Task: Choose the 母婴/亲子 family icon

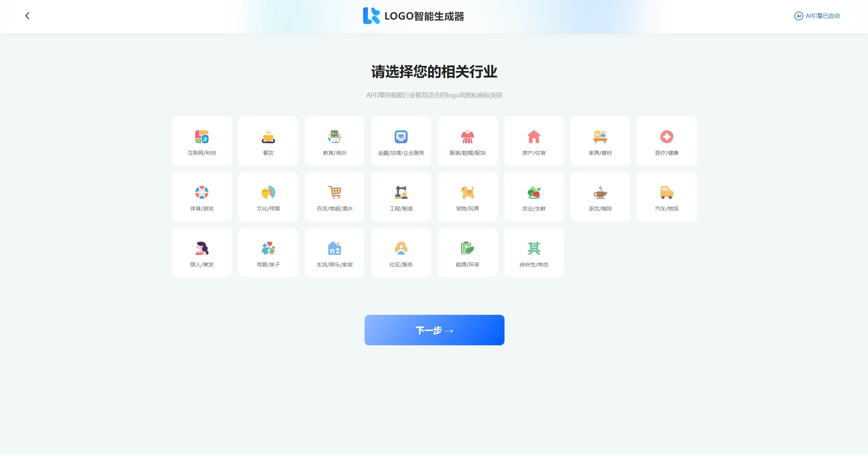Action: (268, 248)
